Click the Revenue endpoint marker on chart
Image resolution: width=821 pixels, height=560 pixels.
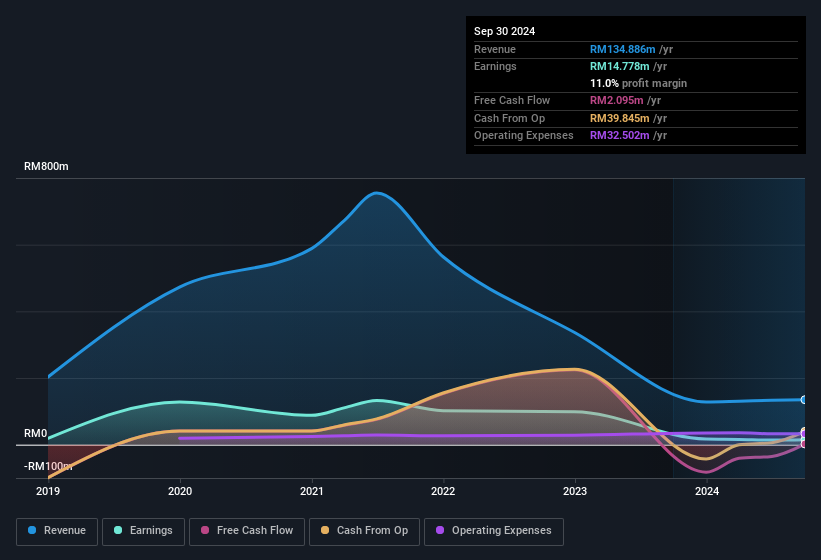tap(804, 400)
